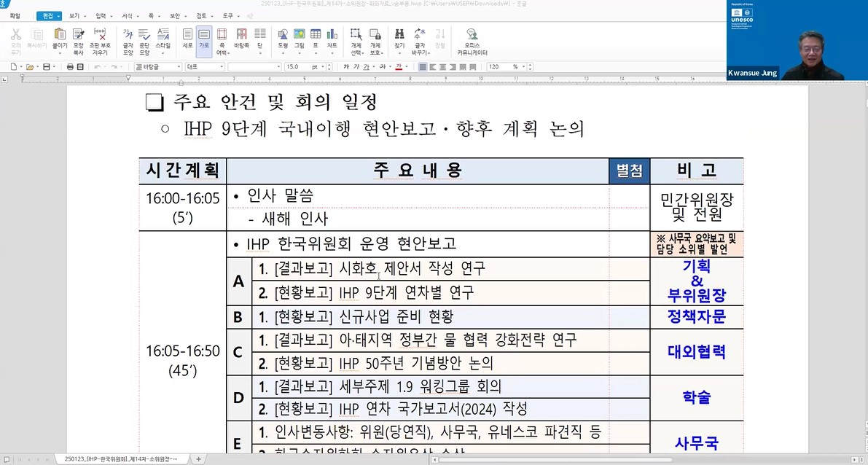
Task: Open the 대표 language dropdown
Action: [x=205, y=67]
